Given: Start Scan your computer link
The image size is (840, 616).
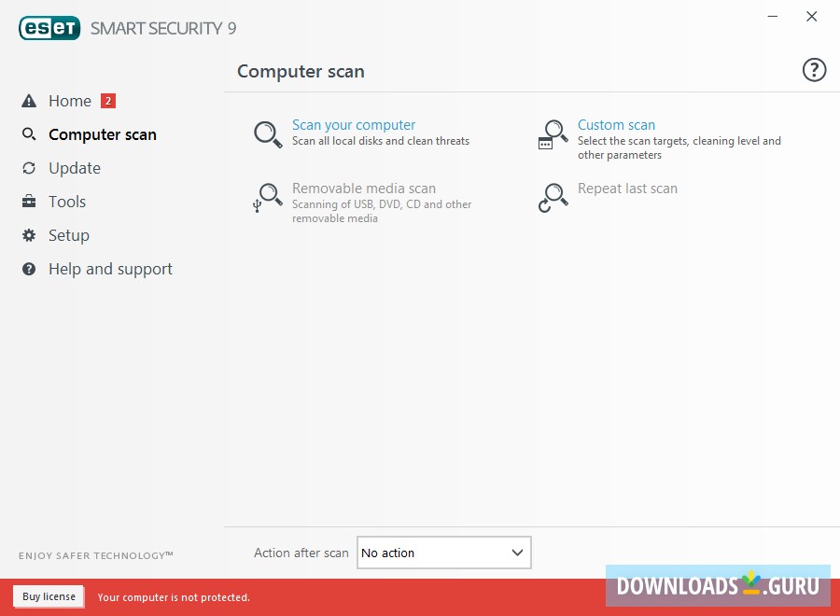Looking at the screenshot, I should (x=354, y=125).
